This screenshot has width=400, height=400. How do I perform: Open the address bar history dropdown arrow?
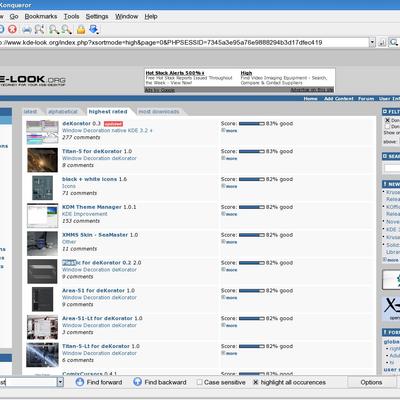tap(372, 42)
